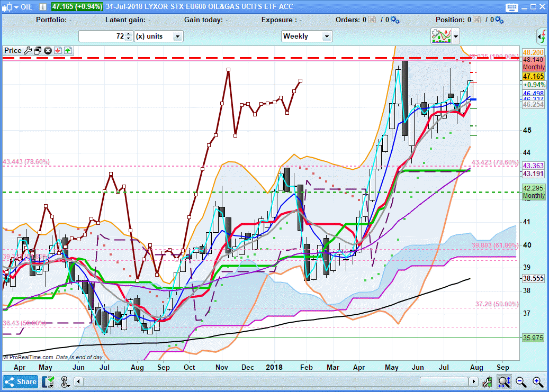Expand the indicators chart style dropdown arrow
Screen dimensions: 549x392
tap(456, 37)
